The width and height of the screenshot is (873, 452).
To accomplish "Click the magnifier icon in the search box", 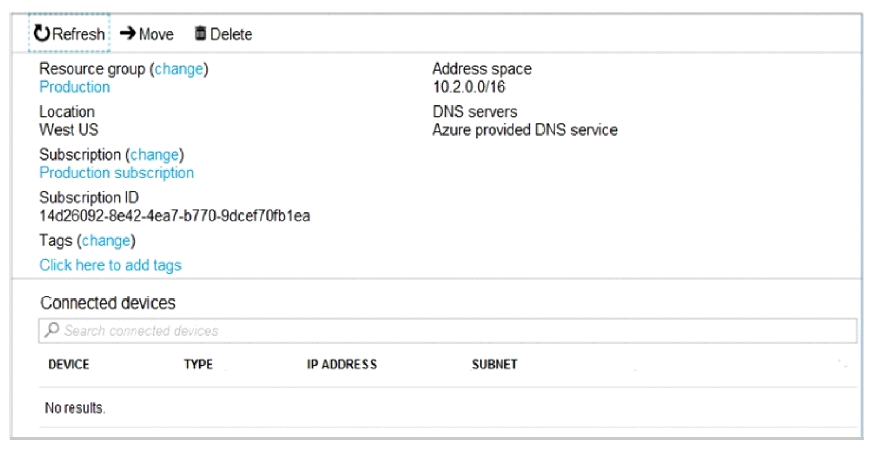I will [x=52, y=330].
